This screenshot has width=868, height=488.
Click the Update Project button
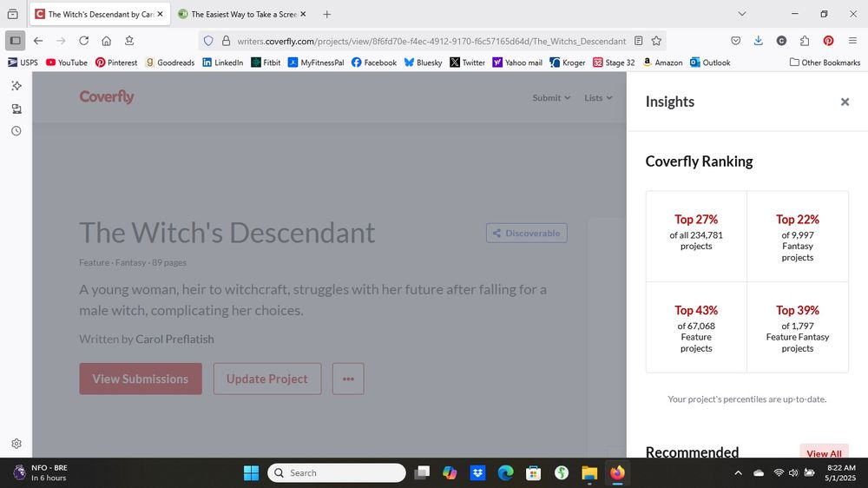tap(267, 379)
